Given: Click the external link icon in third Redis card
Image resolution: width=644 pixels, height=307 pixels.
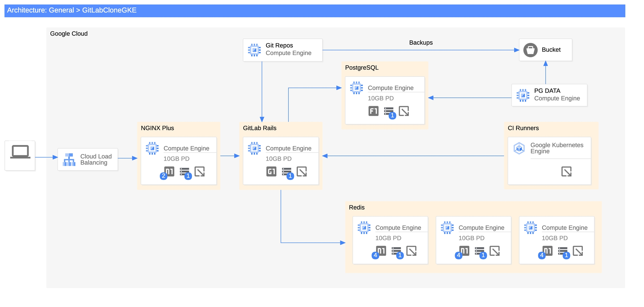Looking at the screenshot, I should (578, 251).
